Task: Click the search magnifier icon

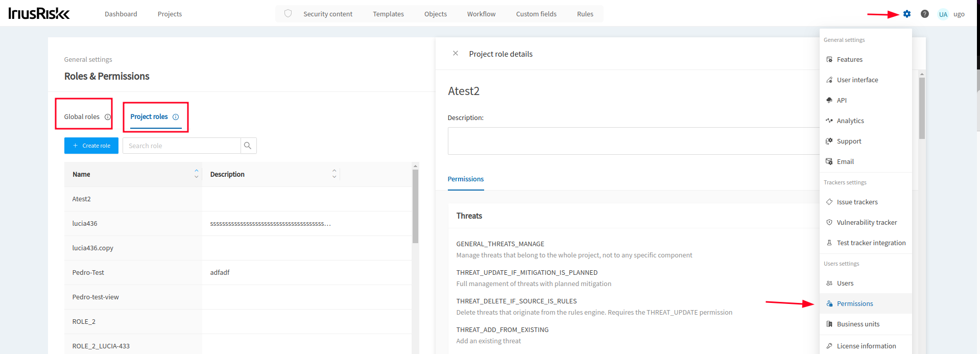Action: (248, 146)
